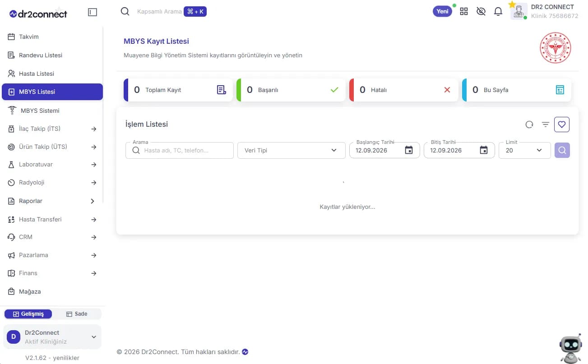This screenshot has height=364, width=588.
Task: Click the V2.1.62 - yenilikler link
Action: [x=52, y=358]
